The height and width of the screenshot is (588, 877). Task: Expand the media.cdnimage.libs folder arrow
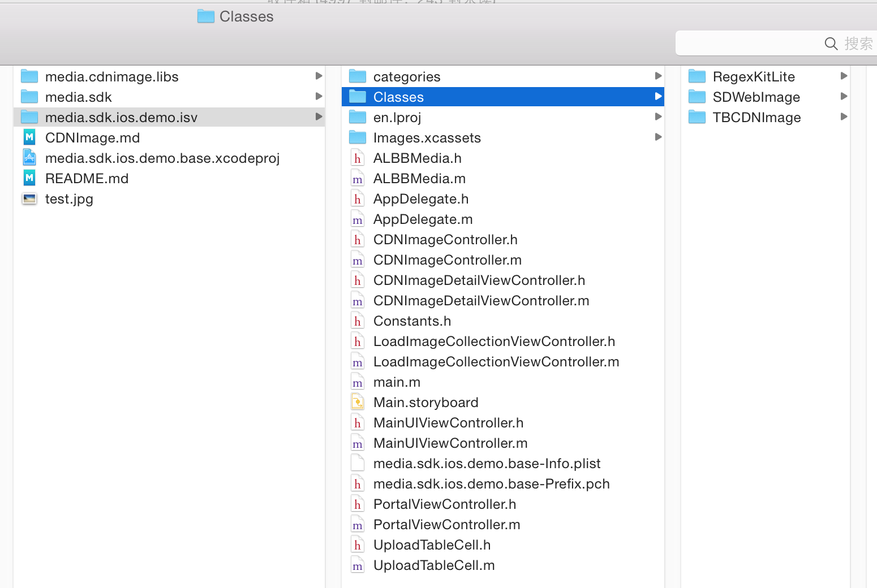[319, 76]
